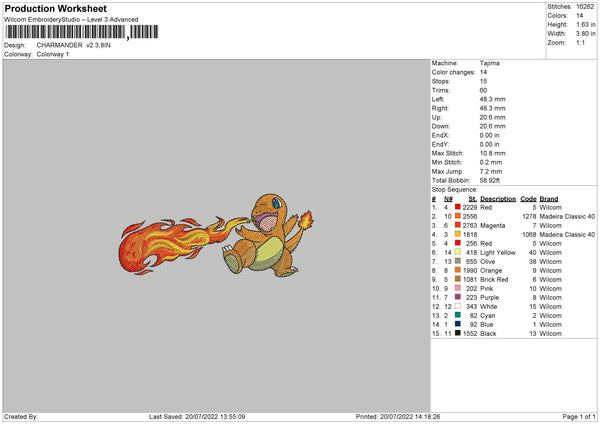600x424 pixels.
Task: Select the Blue color swatch
Action: pyautogui.click(x=458, y=324)
